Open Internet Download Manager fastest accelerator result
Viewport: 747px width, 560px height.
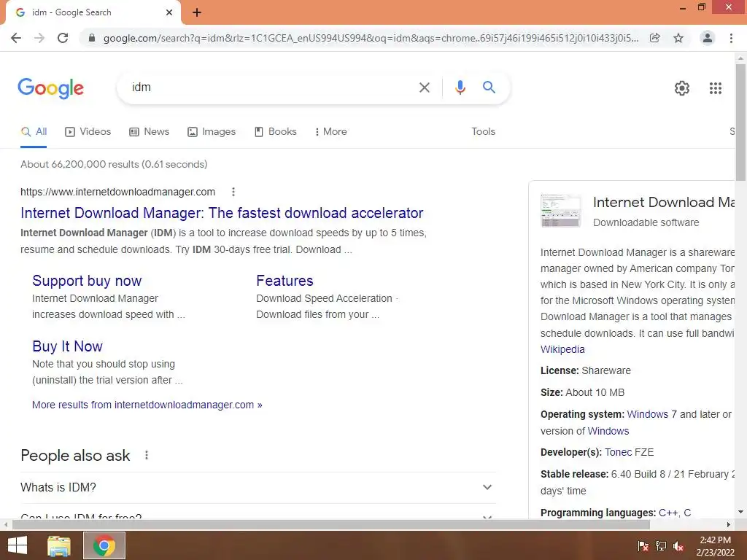(x=222, y=213)
